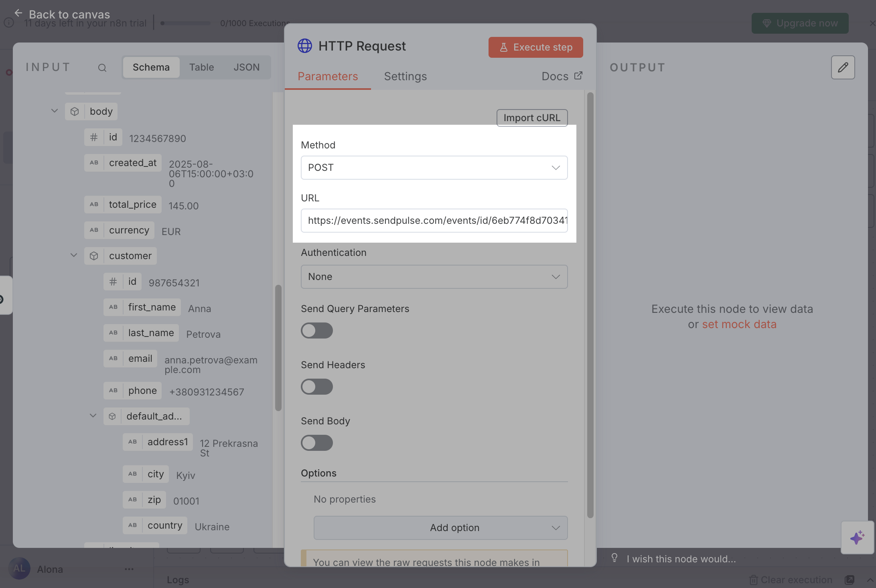Click the Upgrade now button
The image size is (876, 588).
coord(800,23)
